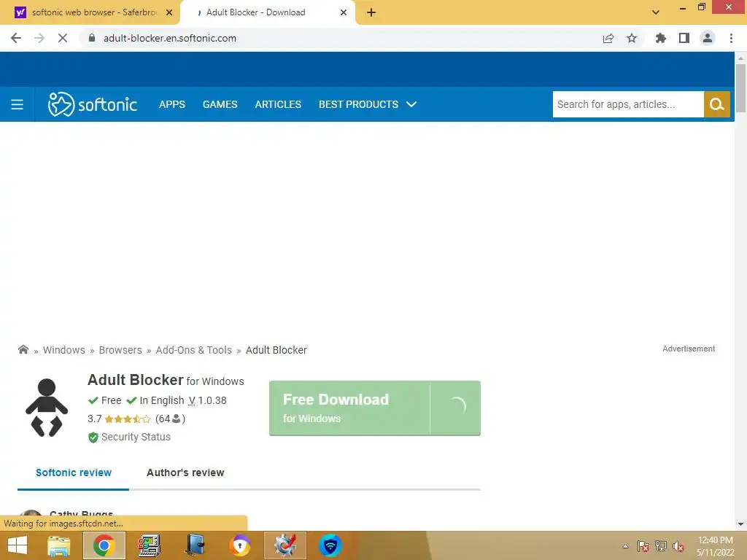Click the page vertical scrollbar thumb
Viewport: 747px width, 560px height.
[x=740, y=88]
